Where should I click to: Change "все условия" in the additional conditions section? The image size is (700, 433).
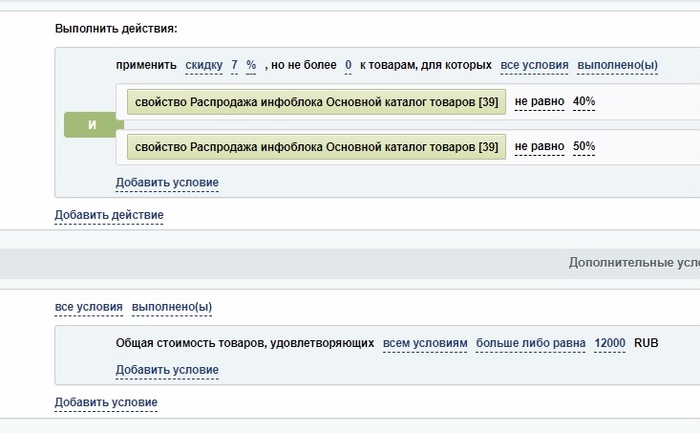(89, 307)
